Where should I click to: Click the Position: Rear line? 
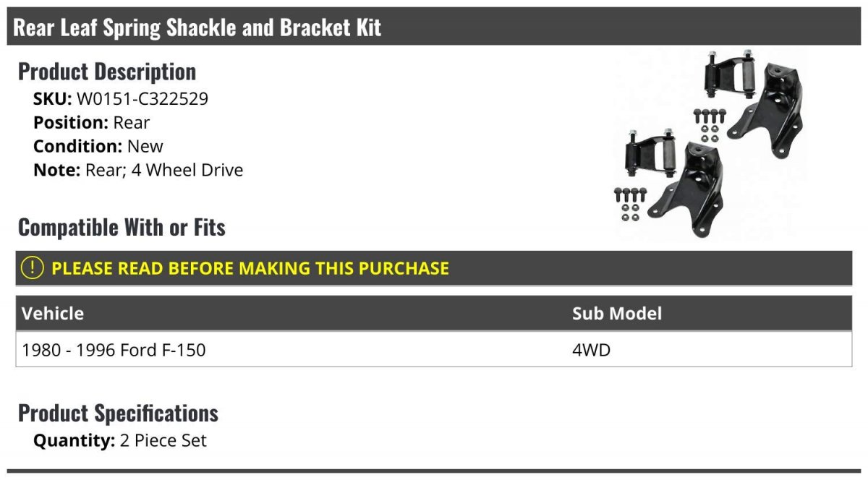tap(92, 123)
